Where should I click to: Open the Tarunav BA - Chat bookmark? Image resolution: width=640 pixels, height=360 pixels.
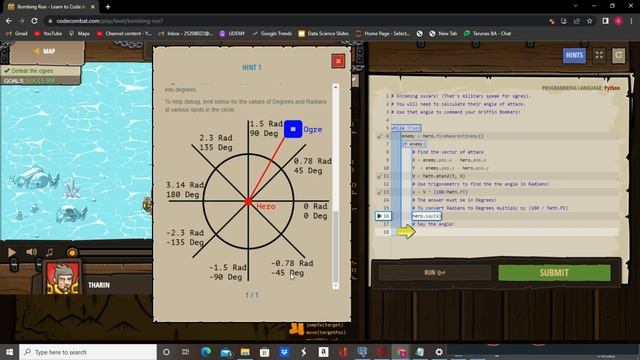(x=487, y=33)
